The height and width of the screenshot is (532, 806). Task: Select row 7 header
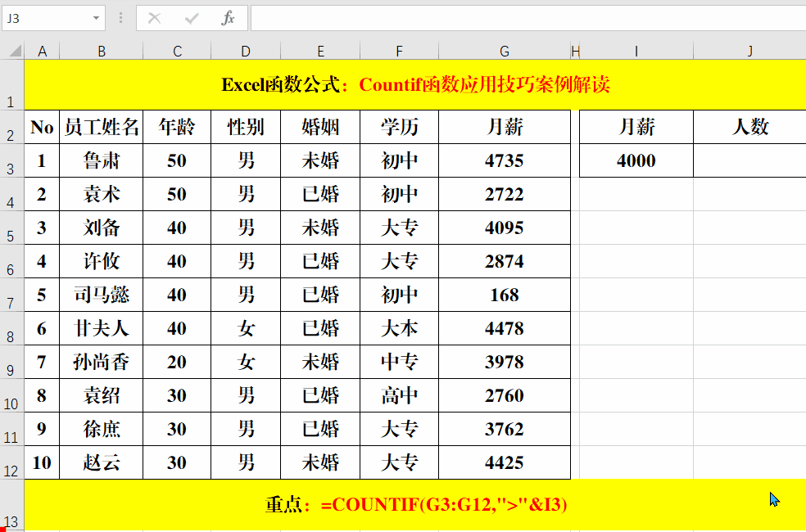coord(11,295)
